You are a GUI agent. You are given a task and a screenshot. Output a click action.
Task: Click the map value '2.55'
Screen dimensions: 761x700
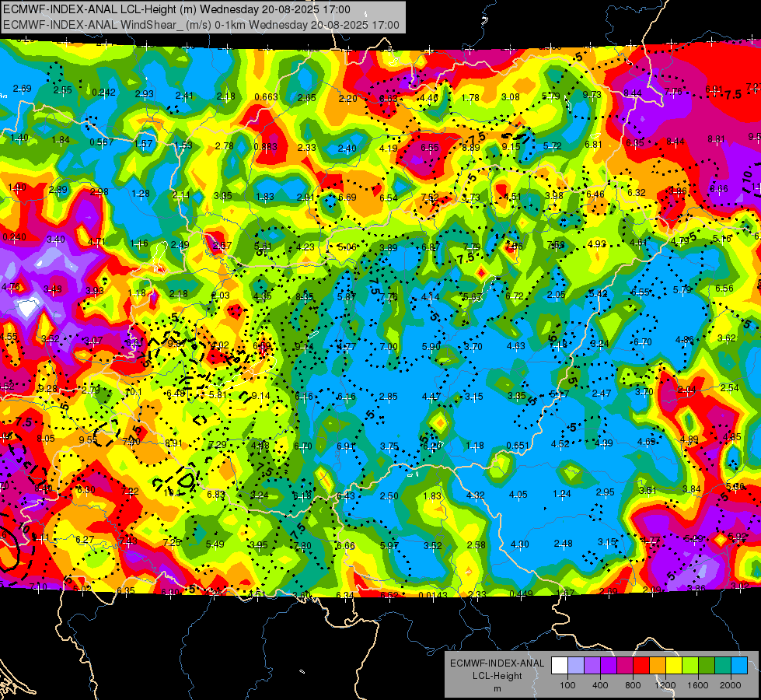click(x=63, y=90)
